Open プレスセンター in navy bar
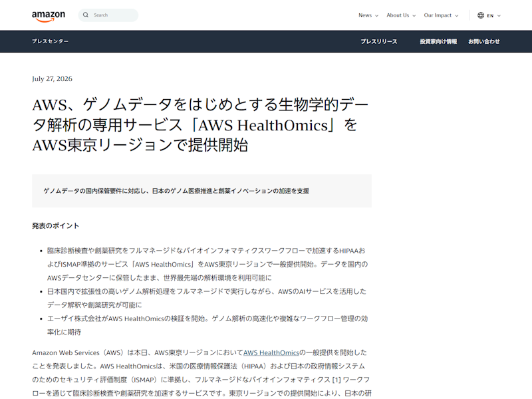The height and width of the screenshot is (399, 532). [x=51, y=41]
